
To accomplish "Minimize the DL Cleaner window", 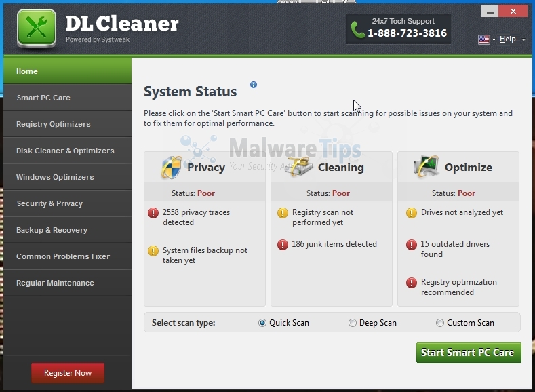I will point(490,12).
